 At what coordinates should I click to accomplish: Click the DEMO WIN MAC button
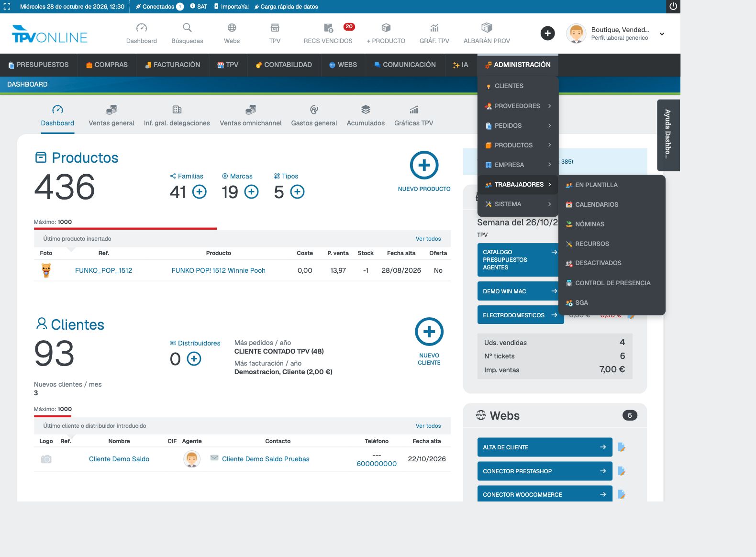click(x=518, y=291)
